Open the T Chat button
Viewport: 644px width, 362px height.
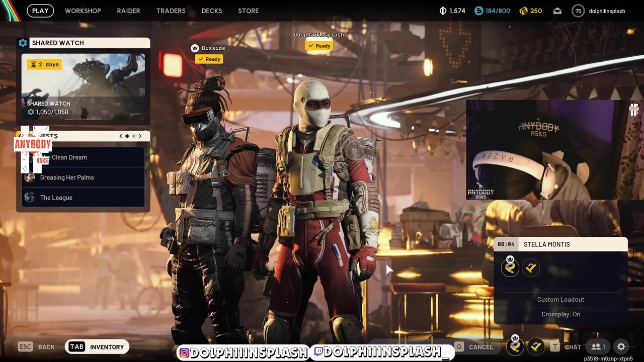566,347
